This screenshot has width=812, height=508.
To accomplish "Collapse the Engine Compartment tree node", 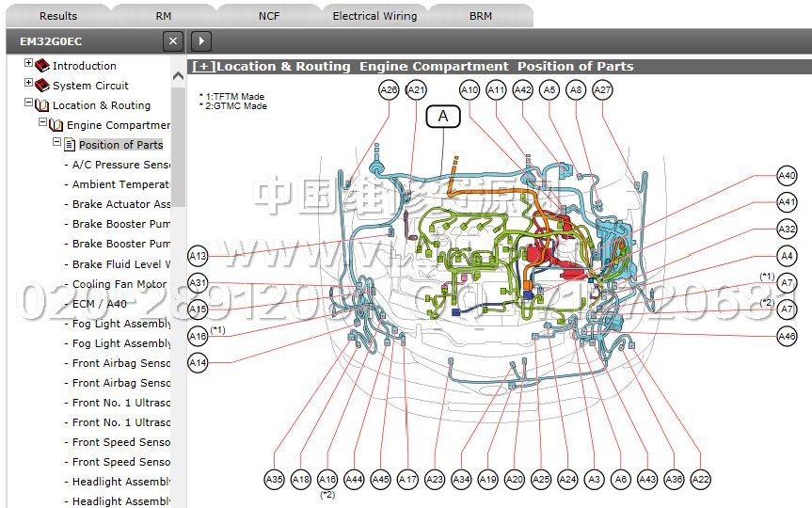I will pos(42,123).
